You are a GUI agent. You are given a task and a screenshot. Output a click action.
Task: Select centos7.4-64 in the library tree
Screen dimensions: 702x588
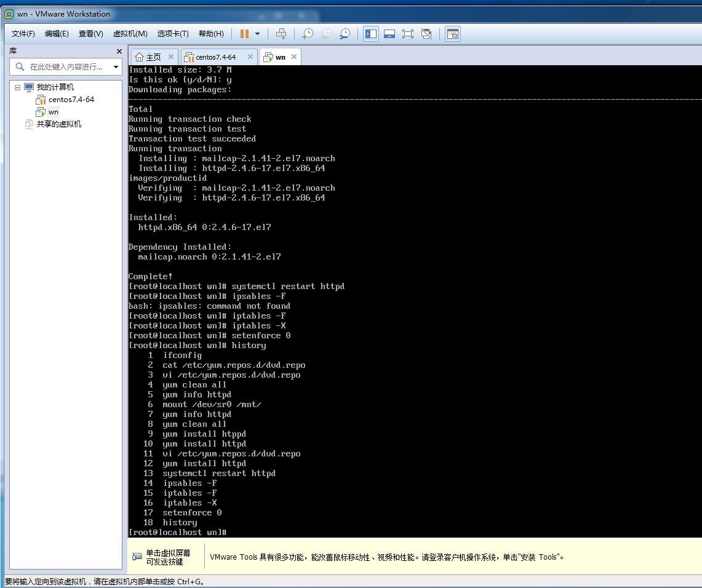(71, 100)
